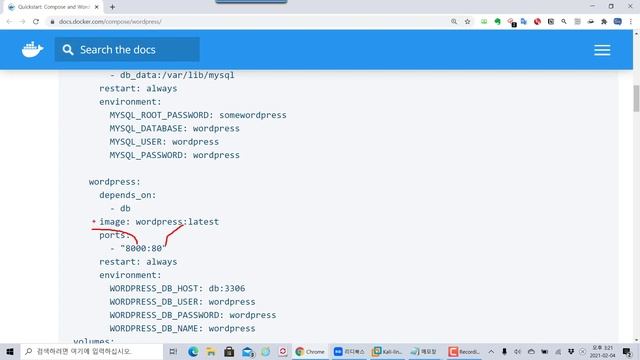Click the Notion extension icon
640x360 pixels.
pos(551,21)
